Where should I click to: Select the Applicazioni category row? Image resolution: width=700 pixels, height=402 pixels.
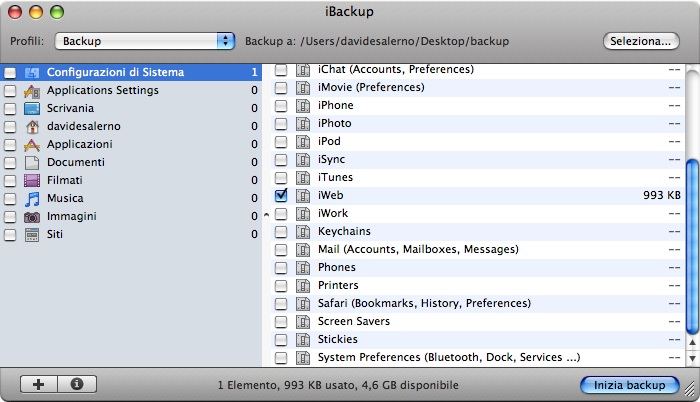(131, 144)
